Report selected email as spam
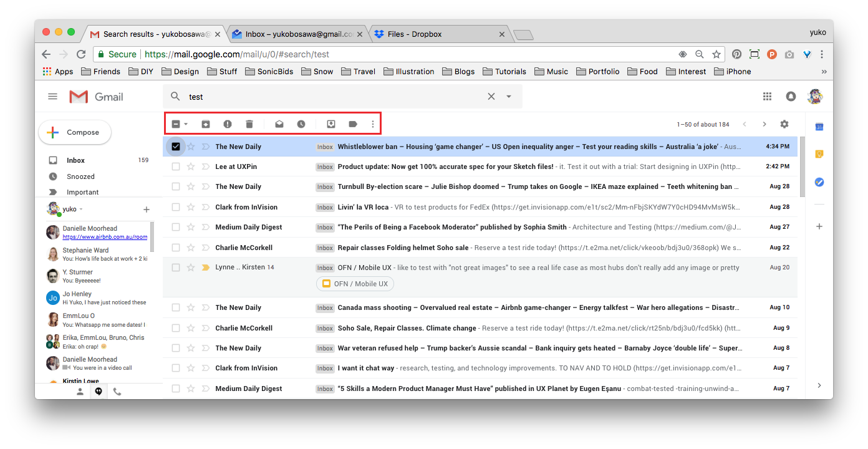Screen dimensions: 868x449 228,124
